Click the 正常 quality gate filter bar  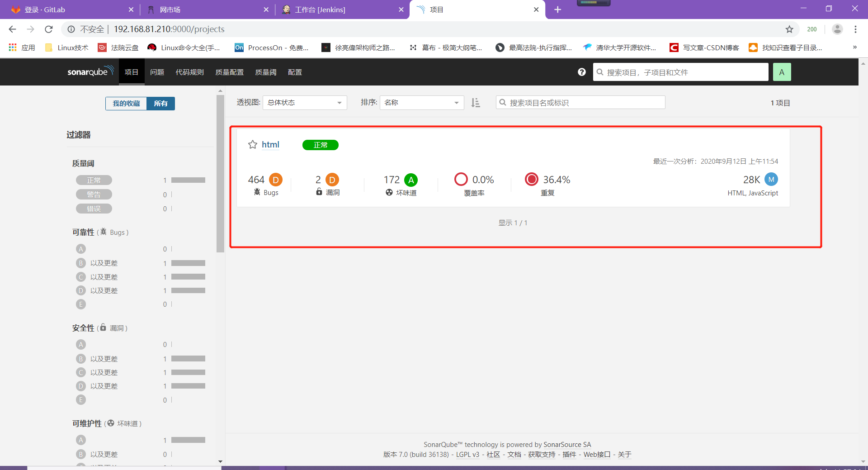[x=188, y=180]
